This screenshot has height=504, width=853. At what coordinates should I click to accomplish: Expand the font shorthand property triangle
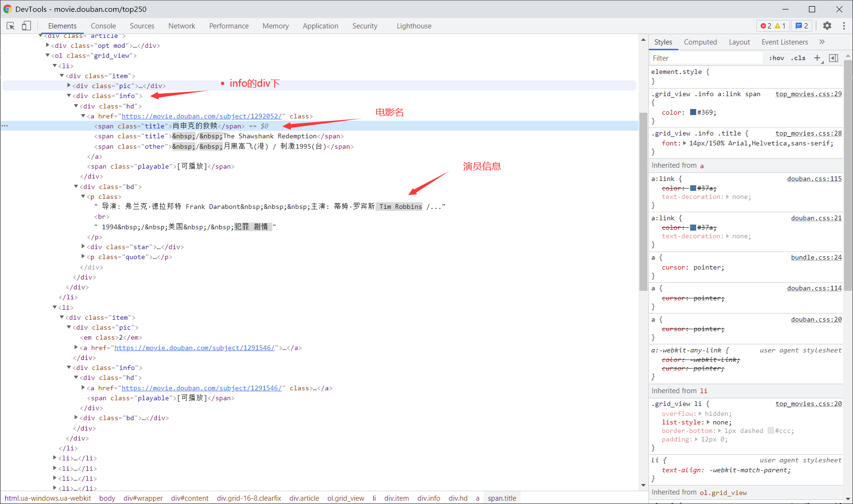coord(685,143)
